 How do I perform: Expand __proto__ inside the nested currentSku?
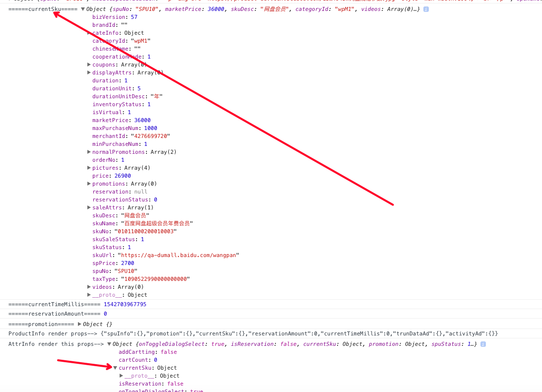[122, 376]
